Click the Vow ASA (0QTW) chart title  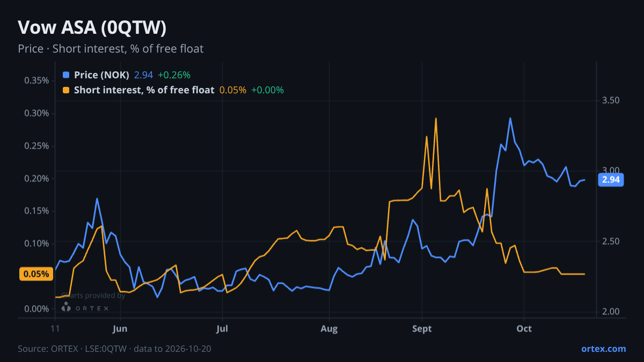92,27
